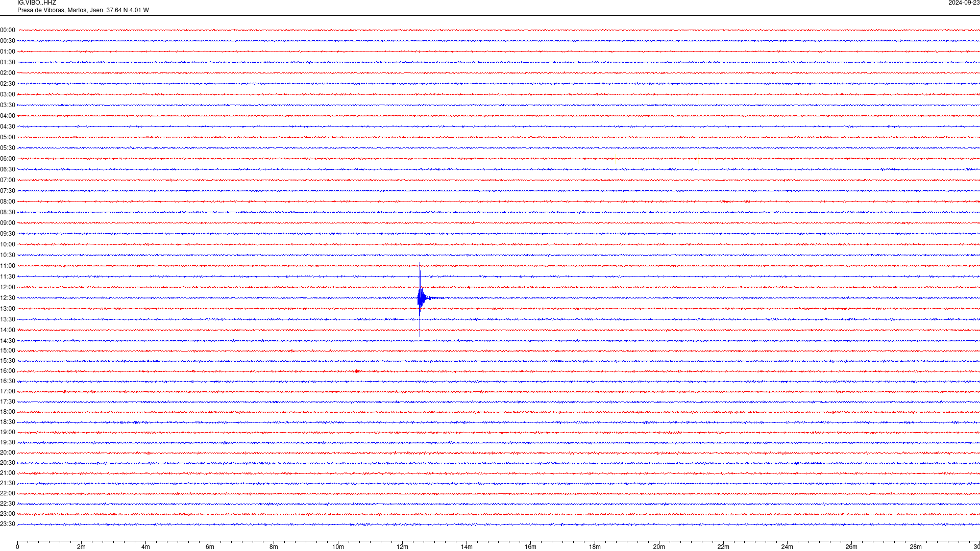Click the large seismic event spike at 12:30
This screenshot has height=551, width=980.
tap(420, 298)
